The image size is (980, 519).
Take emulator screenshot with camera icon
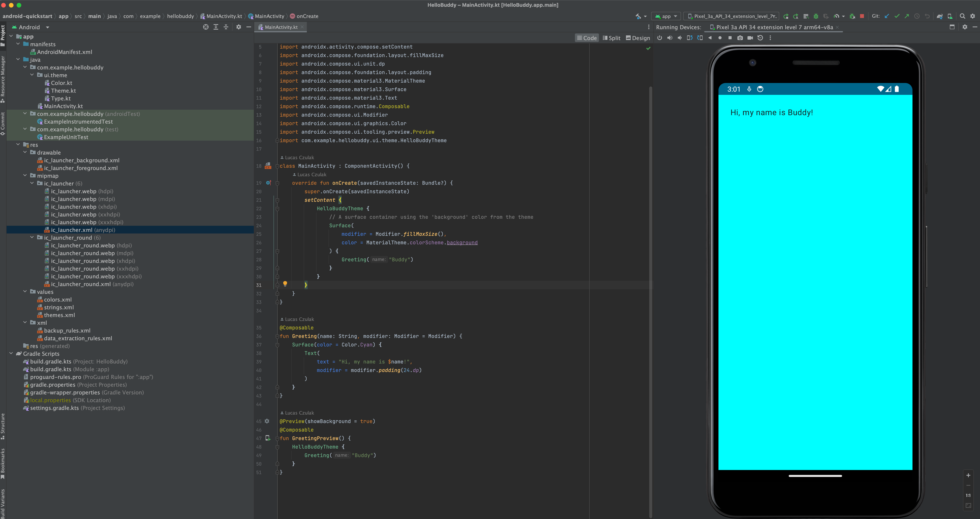pos(740,38)
